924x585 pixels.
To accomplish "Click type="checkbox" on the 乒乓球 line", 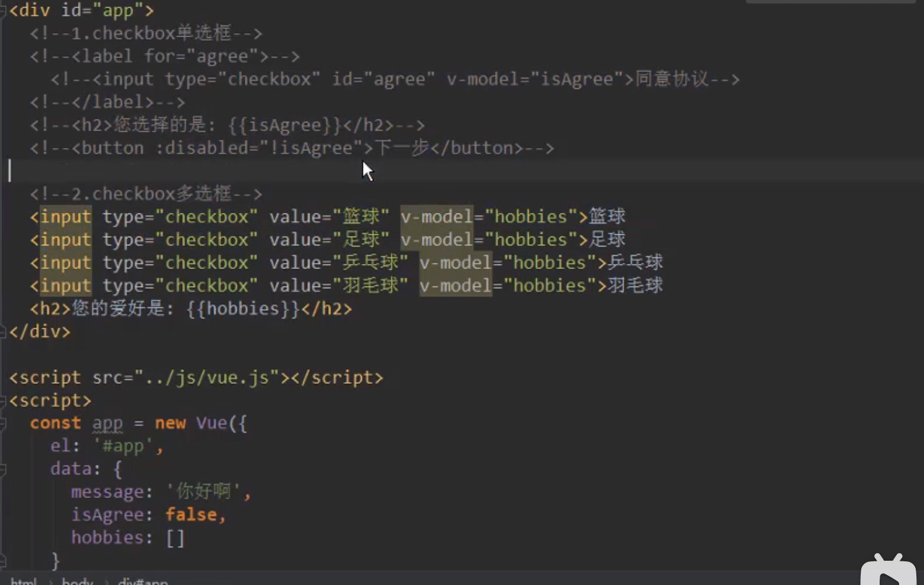I will pos(180,263).
